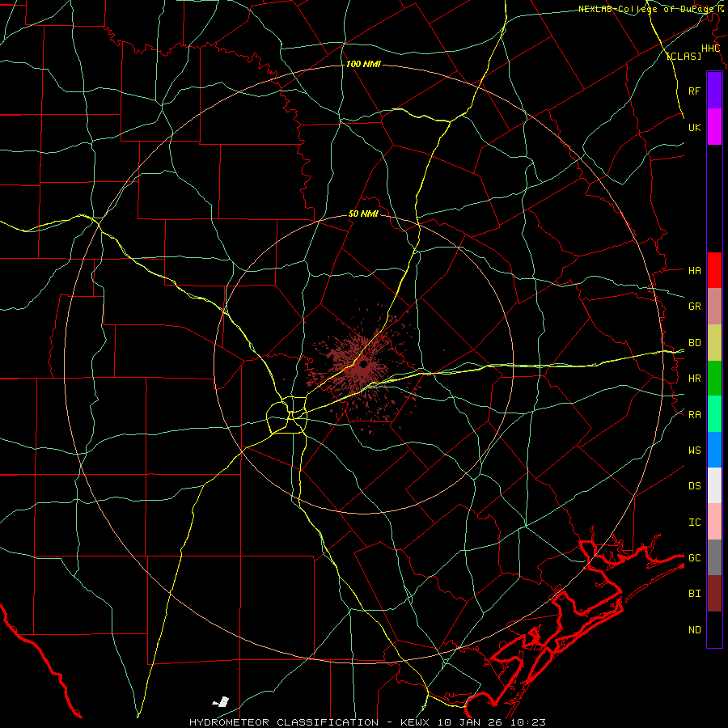Click the IC legend label
728x728 pixels.
694,522
